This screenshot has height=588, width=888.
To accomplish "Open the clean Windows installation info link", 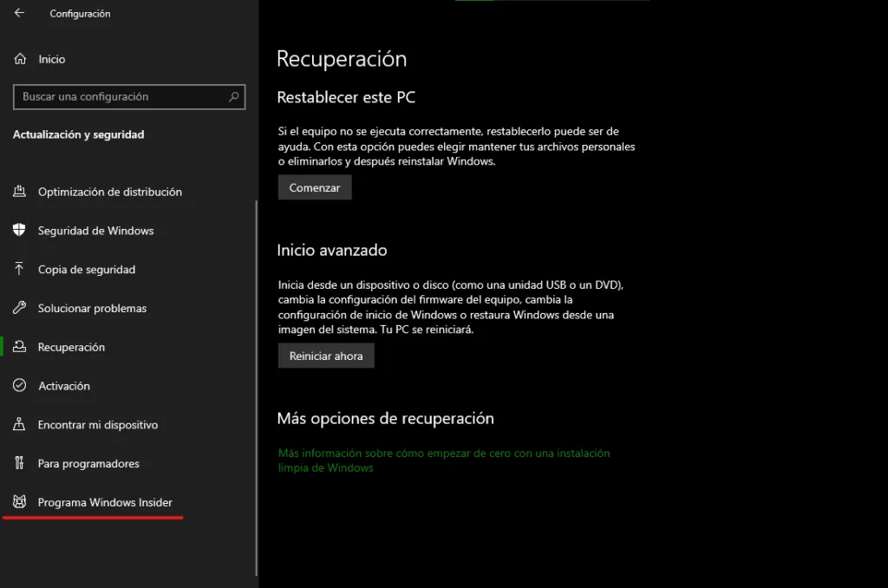I will click(443, 460).
